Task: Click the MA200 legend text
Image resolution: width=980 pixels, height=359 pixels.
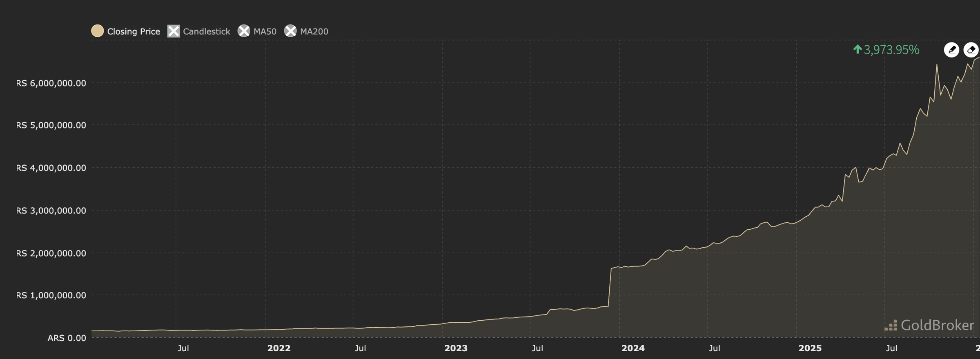Action: coord(314,31)
